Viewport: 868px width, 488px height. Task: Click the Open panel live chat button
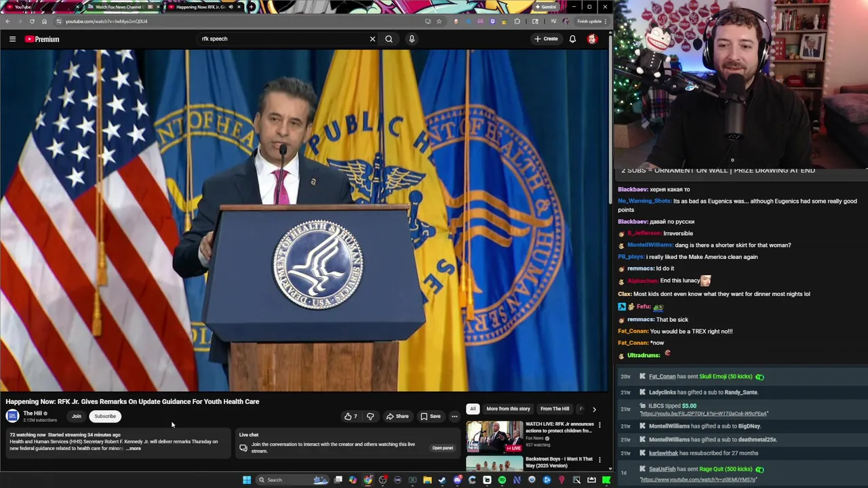(442, 447)
